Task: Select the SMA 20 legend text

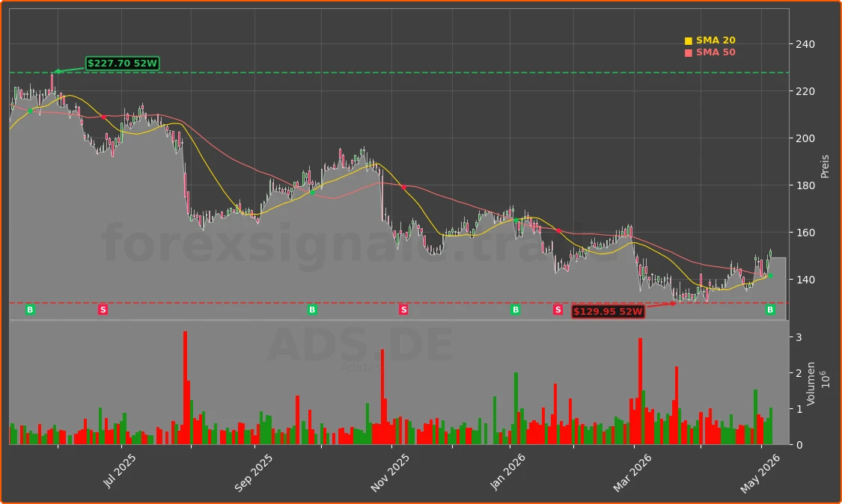Action: [716, 40]
